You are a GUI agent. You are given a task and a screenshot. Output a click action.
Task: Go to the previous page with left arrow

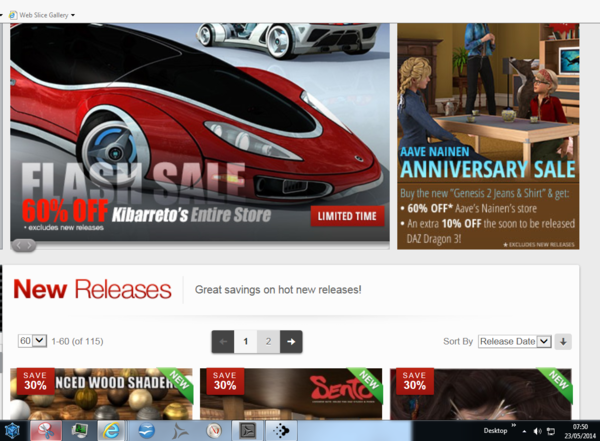(223, 341)
